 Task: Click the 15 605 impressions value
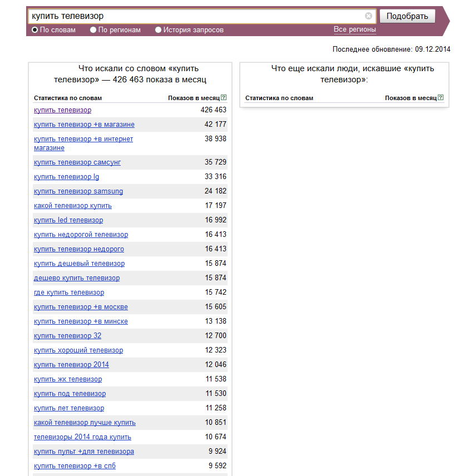215,307
